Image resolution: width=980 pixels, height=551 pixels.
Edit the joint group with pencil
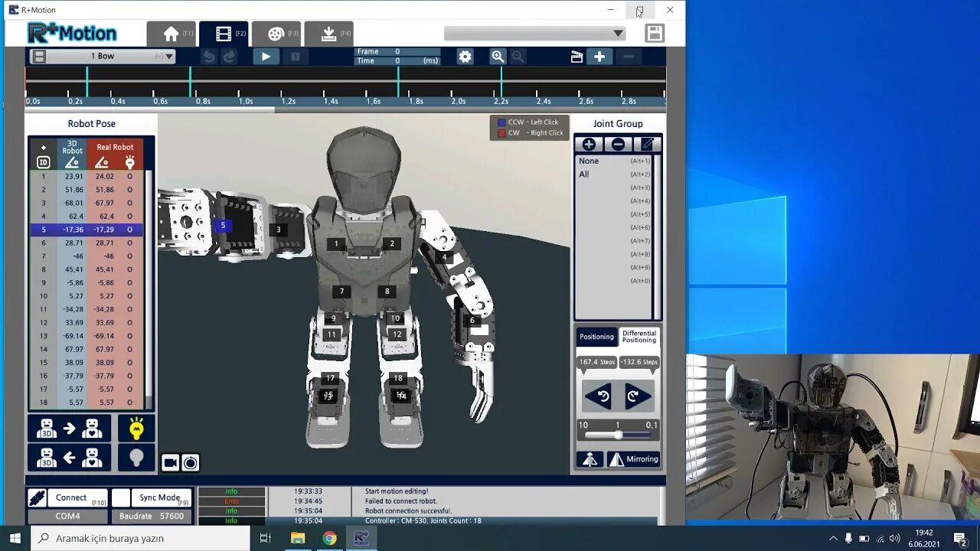pyautogui.click(x=647, y=144)
